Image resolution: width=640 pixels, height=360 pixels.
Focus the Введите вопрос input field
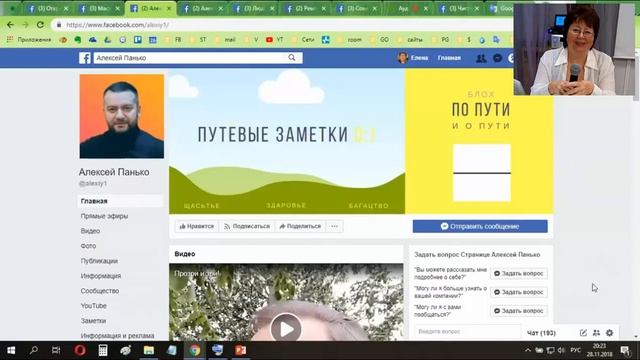click(x=468, y=331)
